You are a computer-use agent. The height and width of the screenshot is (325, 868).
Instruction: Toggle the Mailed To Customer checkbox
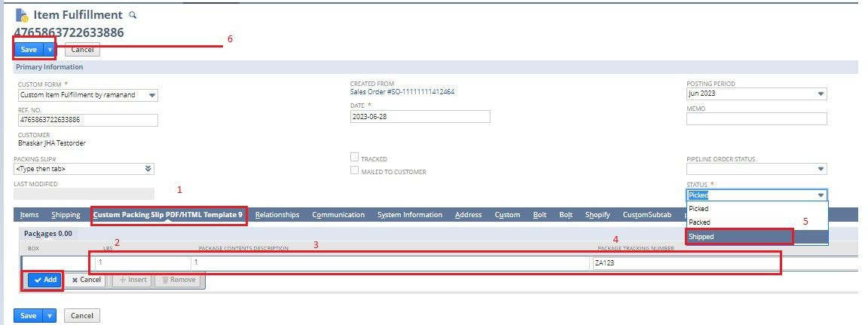coord(354,171)
